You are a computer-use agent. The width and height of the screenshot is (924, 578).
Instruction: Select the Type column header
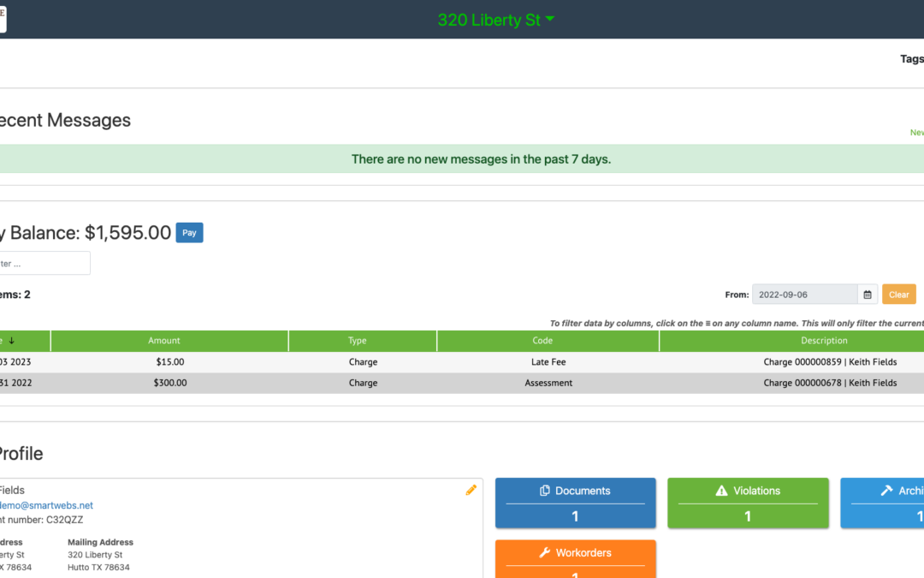click(x=358, y=341)
